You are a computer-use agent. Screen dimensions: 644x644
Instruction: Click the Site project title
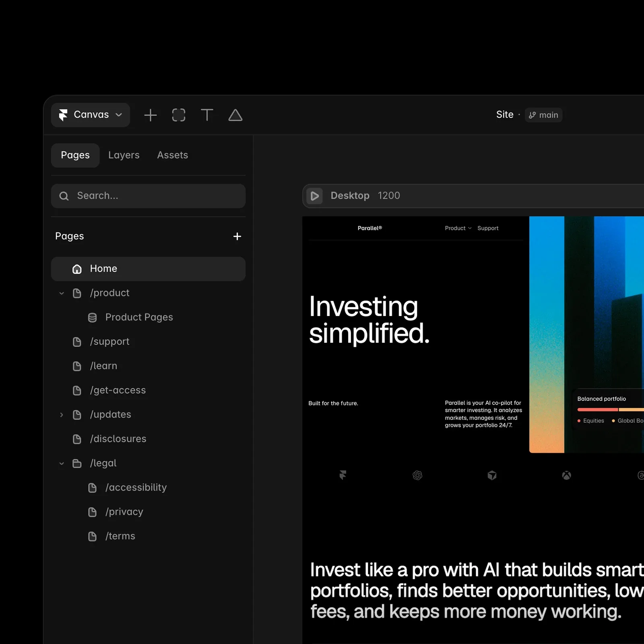coord(505,115)
